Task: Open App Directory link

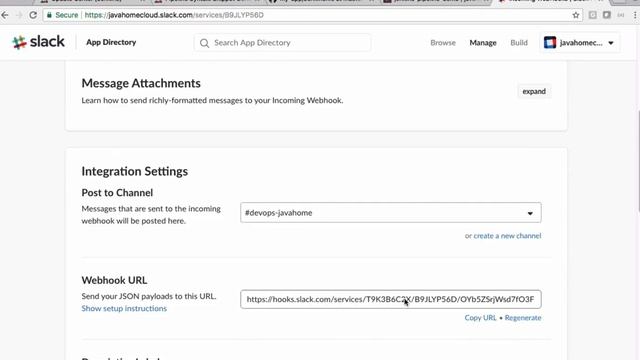Action: pos(111,42)
